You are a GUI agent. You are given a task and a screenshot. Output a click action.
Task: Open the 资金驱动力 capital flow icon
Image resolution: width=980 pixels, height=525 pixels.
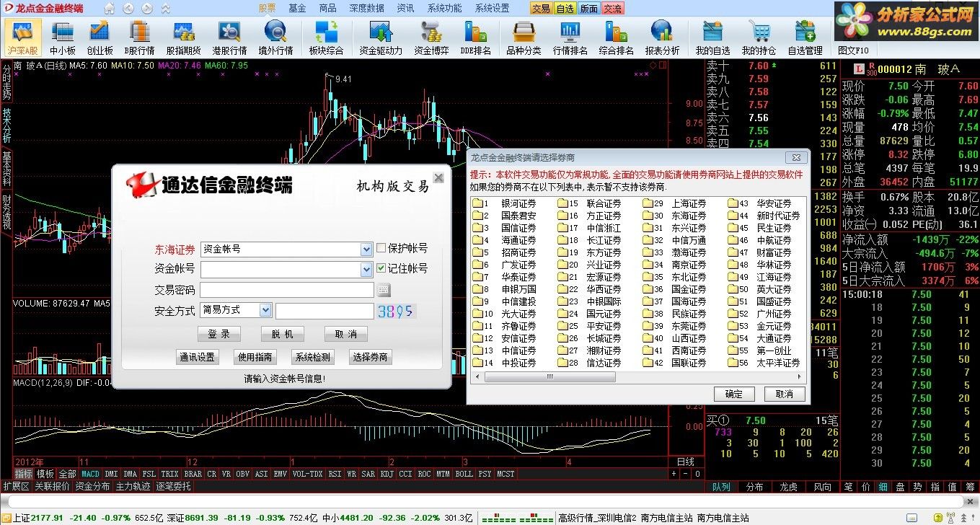(380, 38)
